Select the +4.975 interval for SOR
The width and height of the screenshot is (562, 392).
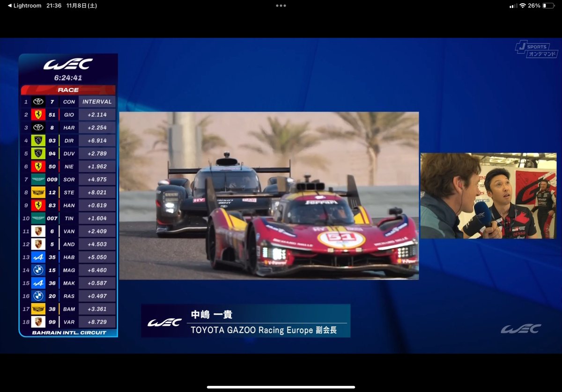click(97, 179)
